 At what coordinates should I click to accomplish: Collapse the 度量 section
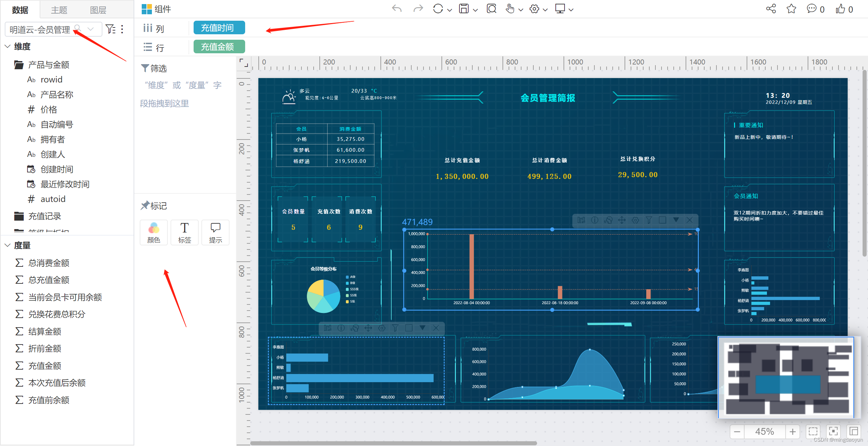(x=7, y=245)
